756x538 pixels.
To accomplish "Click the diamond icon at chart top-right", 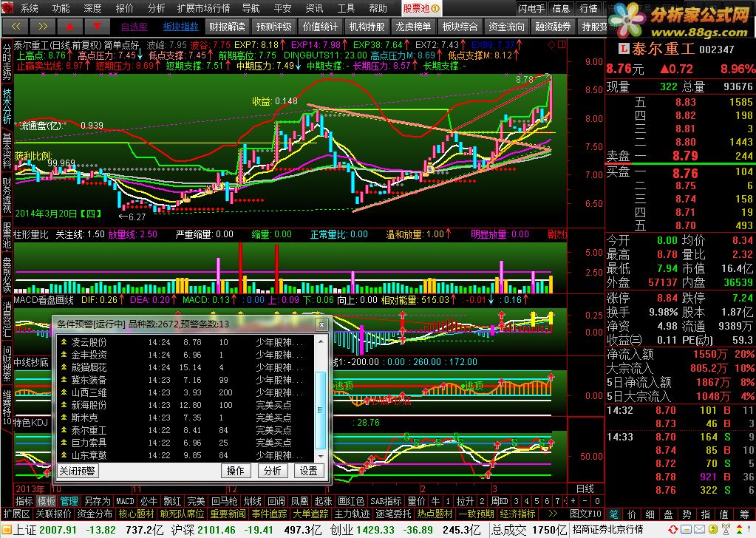I will [x=551, y=45].
